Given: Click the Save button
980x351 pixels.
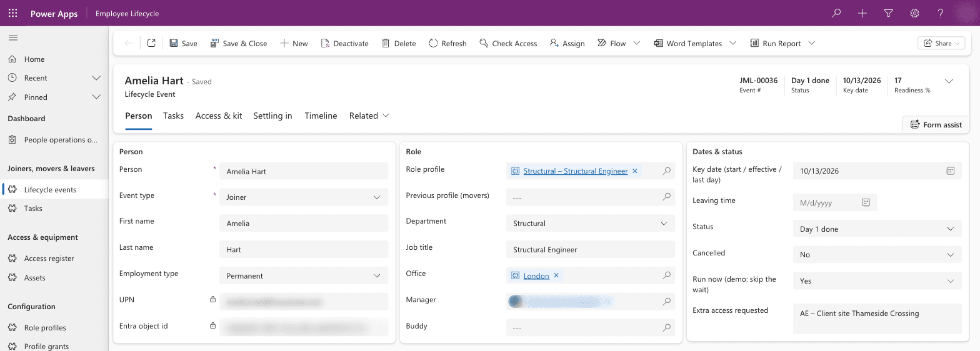Looking at the screenshot, I should click(183, 43).
